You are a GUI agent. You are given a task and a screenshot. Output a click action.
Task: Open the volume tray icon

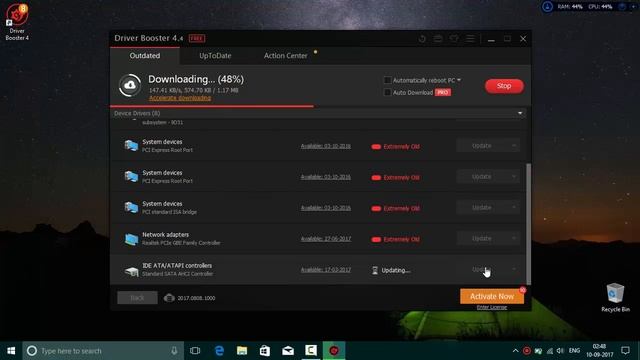pos(560,351)
